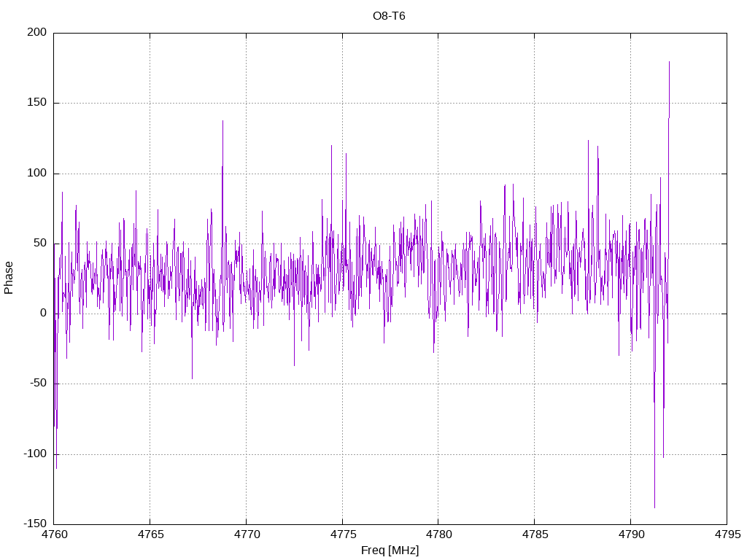
Task: Click the 200 y-axis tick label
Action: (37, 32)
